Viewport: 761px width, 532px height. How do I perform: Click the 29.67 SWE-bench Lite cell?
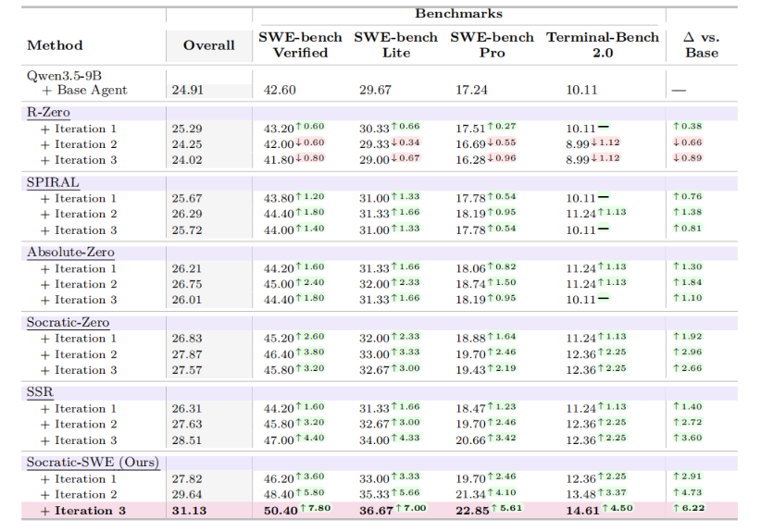tap(375, 90)
